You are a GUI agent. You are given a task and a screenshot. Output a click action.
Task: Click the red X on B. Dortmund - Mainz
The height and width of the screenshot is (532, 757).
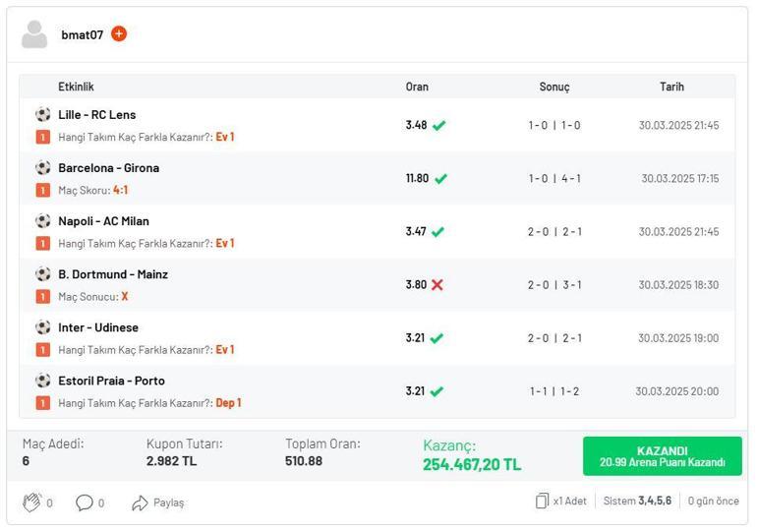tap(437, 285)
